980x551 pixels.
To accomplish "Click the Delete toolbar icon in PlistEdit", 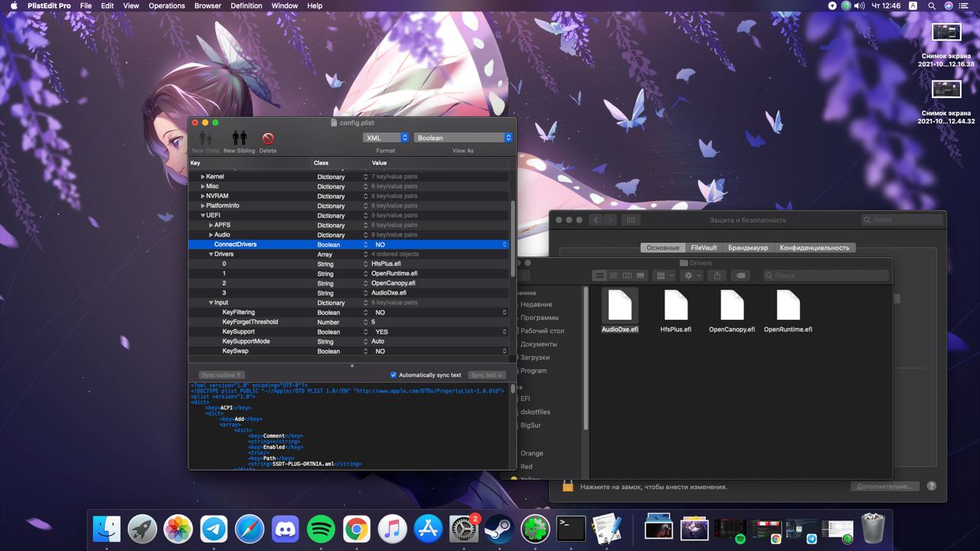I will pos(268,139).
